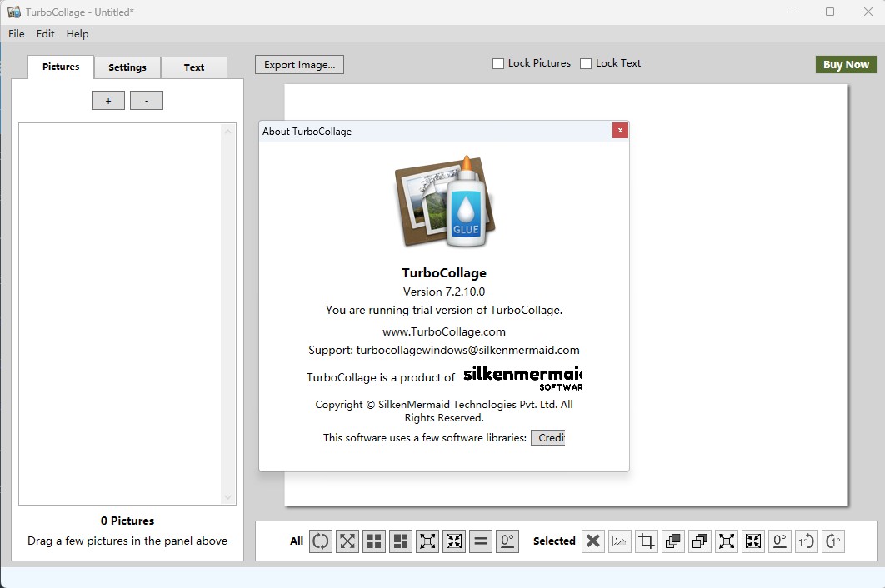Open the Edit menu
Image resolution: width=885 pixels, height=588 pixels.
pyautogui.click(x=45, y=34)
